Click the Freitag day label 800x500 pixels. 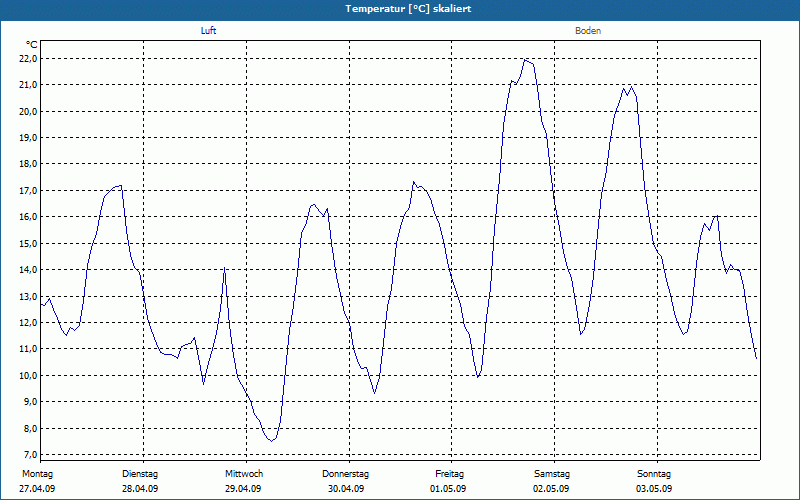click(449, 474)
